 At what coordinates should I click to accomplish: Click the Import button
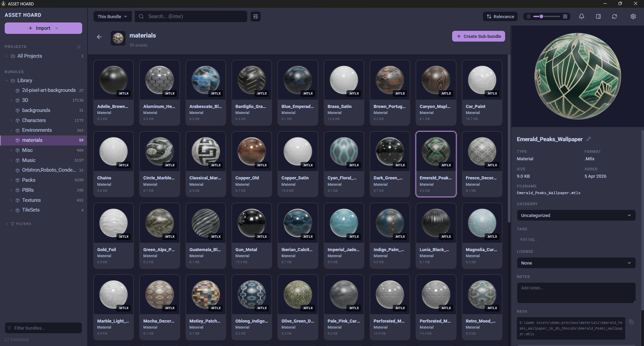tap(43, 28)
